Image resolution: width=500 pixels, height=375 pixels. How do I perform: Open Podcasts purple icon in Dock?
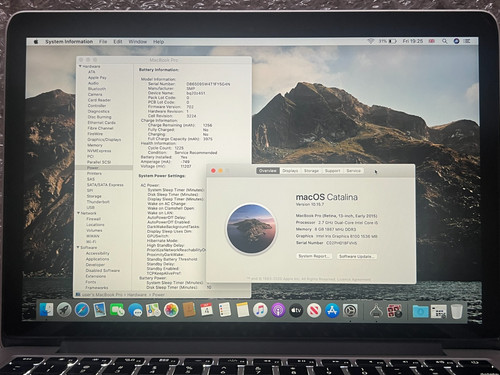(278, 310)
